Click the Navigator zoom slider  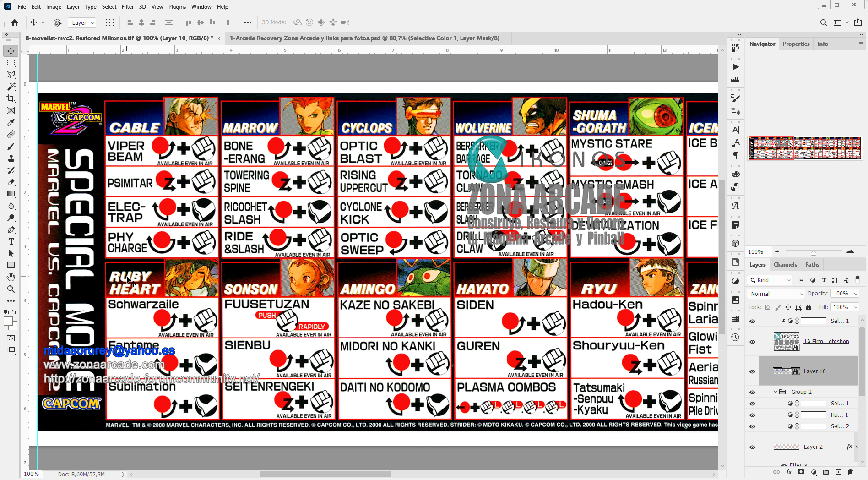coord(814,251)
